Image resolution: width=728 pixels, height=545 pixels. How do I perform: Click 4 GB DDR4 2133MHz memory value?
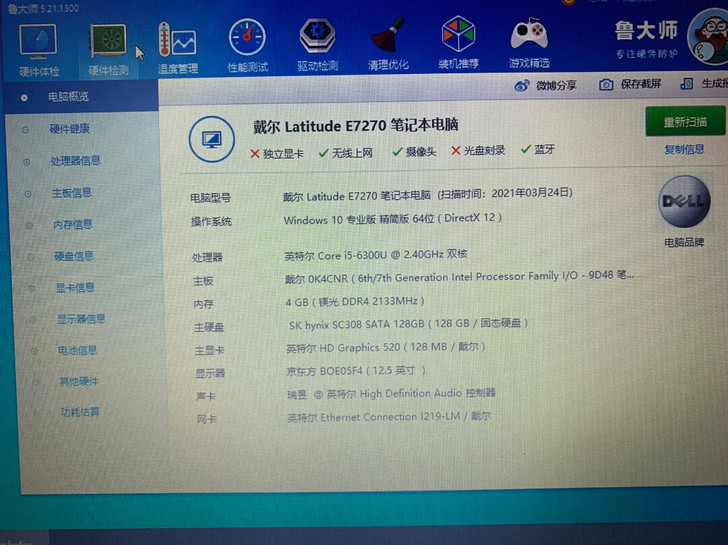(x=355, y=302)
